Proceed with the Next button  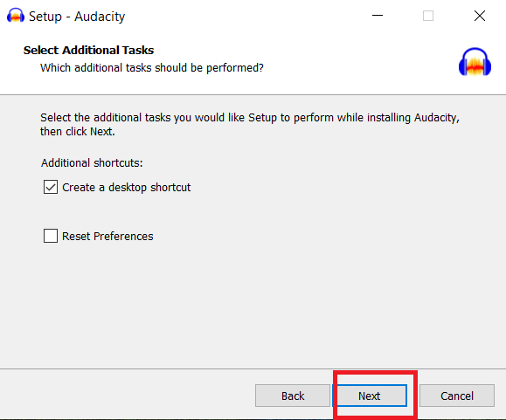pos(369,396)
